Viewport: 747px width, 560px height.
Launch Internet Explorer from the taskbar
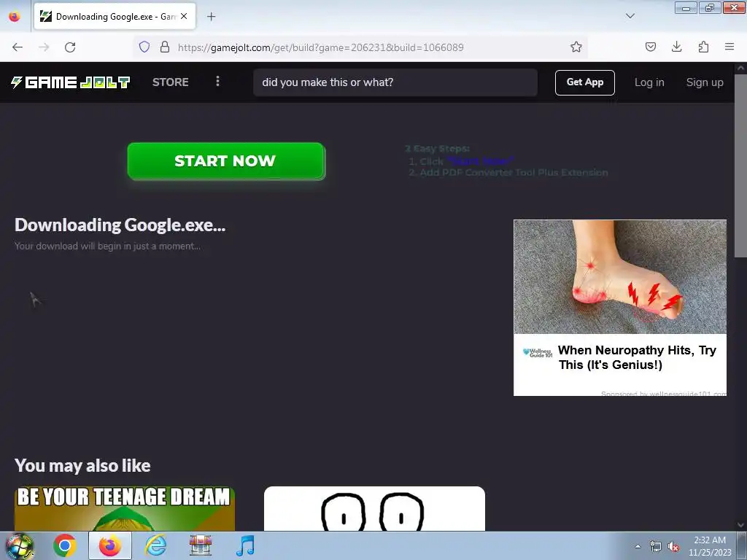156,545
